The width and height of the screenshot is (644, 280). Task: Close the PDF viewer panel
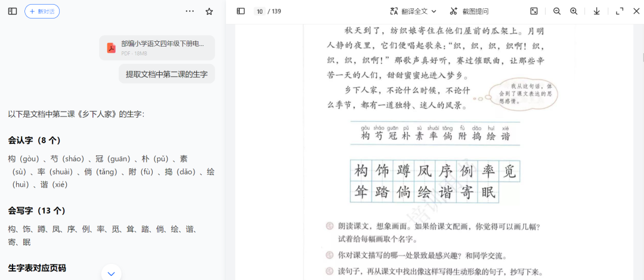coord(636,11)
